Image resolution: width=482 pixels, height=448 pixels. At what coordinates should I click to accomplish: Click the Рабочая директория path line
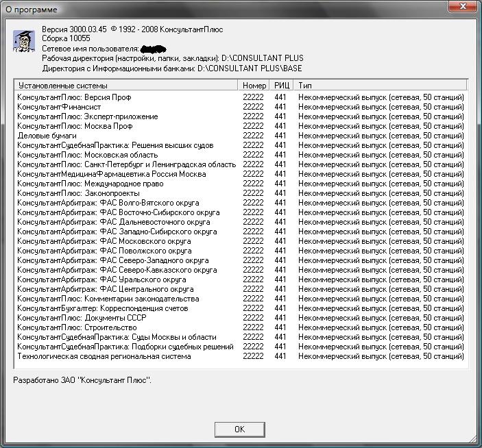(173, 58)
